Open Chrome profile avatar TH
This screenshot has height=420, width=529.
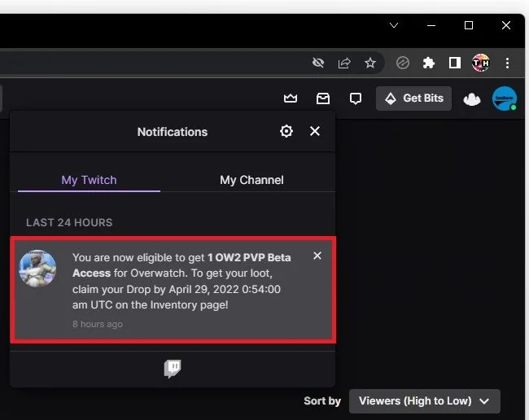coord(480,63)
